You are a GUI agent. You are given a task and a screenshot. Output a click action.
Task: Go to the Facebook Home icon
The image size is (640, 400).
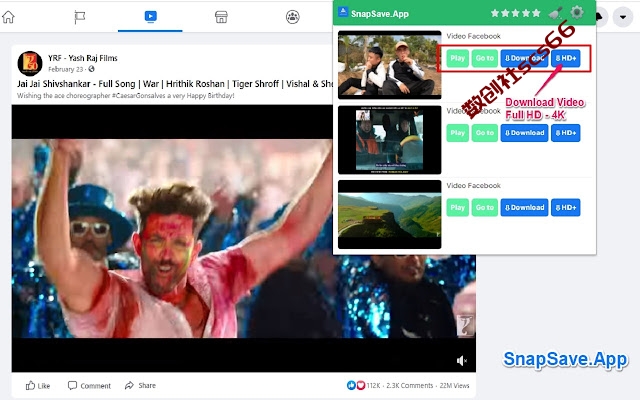click(8, 17)
